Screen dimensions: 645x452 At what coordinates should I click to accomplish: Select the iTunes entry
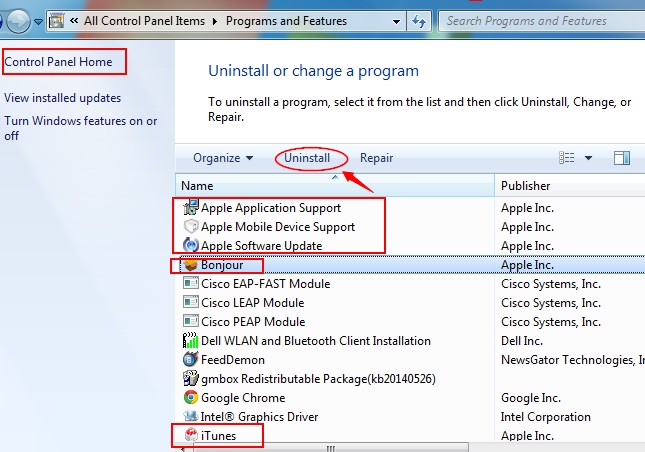click(218, 435)
